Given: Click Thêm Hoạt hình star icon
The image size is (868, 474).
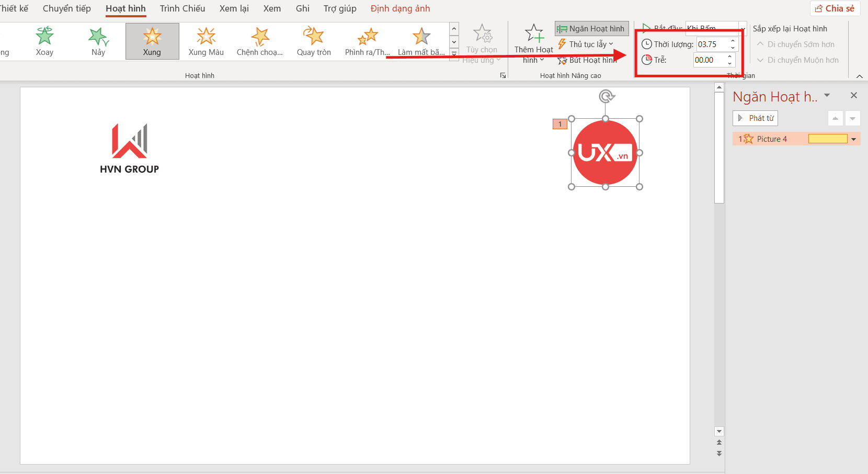Looking at the screenshot, I should click(x=534, y=33).
